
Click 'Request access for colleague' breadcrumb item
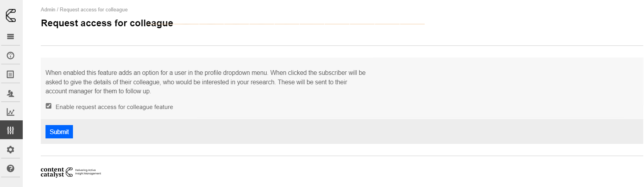pos(94,9)
